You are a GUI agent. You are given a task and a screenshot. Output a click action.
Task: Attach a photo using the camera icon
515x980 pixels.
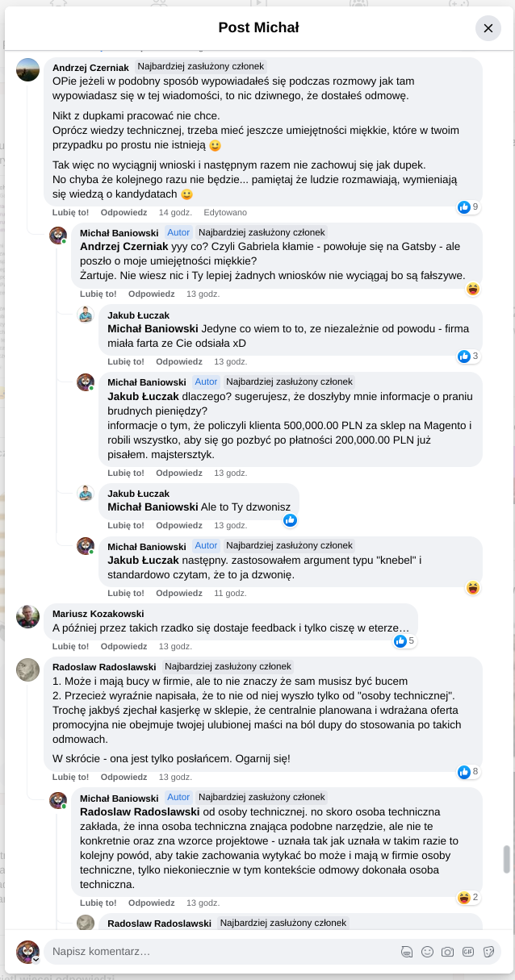(x=447, y=952)
